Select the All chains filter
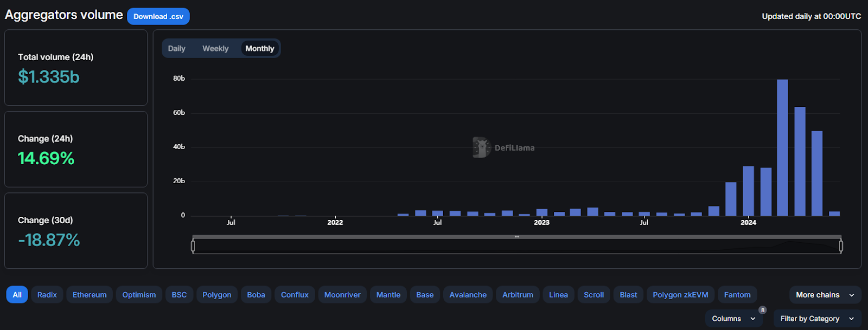The width and height of the screenshot is (868, 330). [x=17, y=295]
